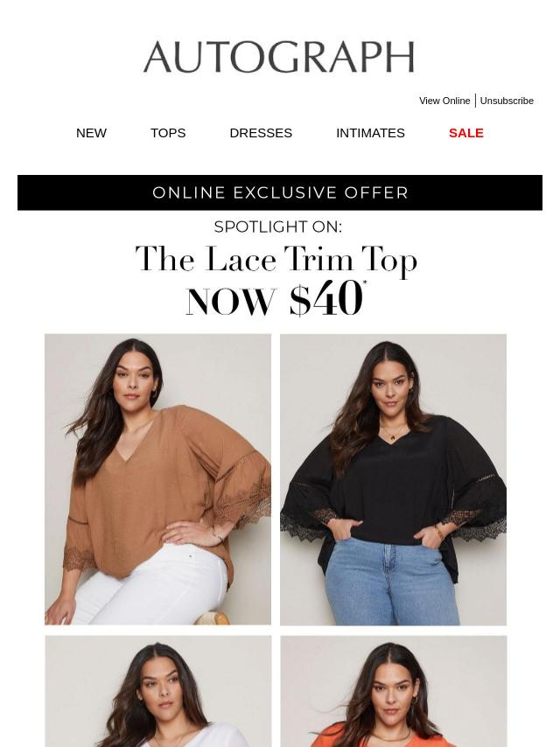Click the NOW $40 price text
The image size is (560, 747).
[x=276, y=299]
